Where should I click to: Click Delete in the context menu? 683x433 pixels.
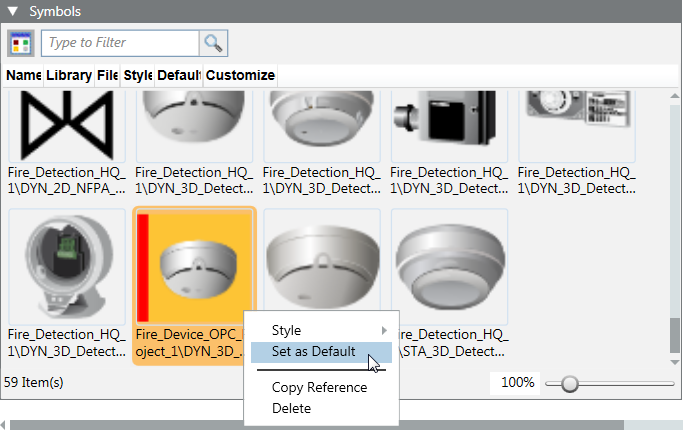[x=291, y=408]
